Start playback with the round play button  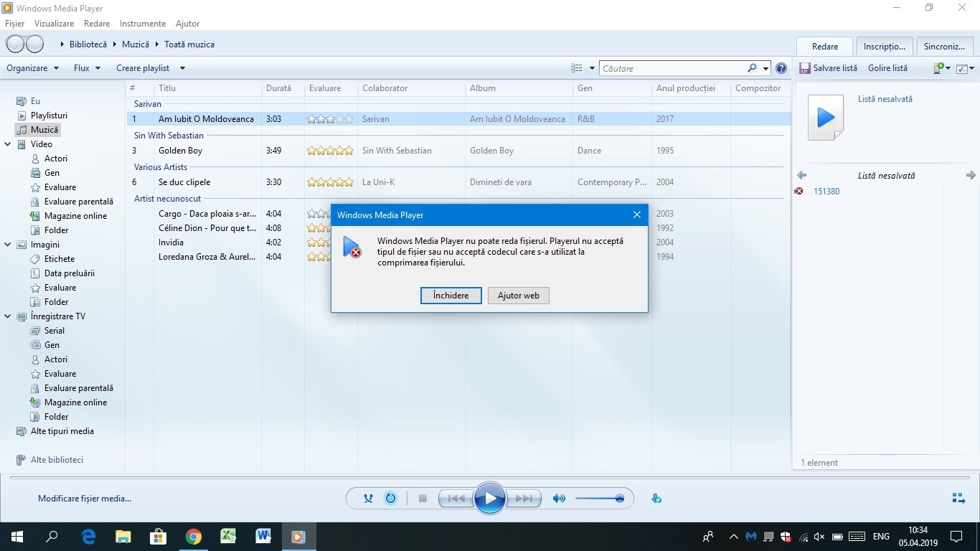[490, 499]
